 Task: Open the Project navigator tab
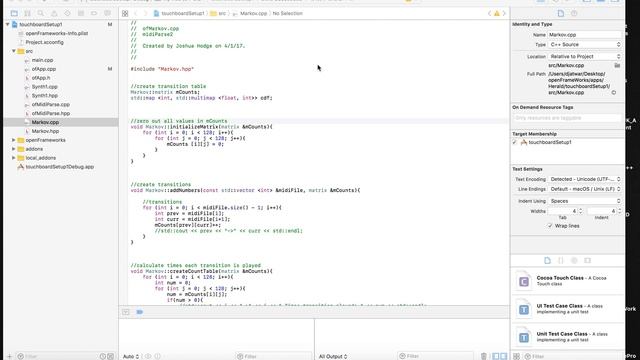point(14,13)
